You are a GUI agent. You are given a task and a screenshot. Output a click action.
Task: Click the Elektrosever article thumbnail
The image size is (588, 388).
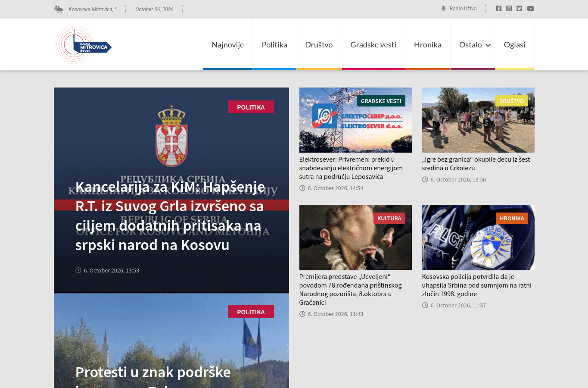point(355,120)
